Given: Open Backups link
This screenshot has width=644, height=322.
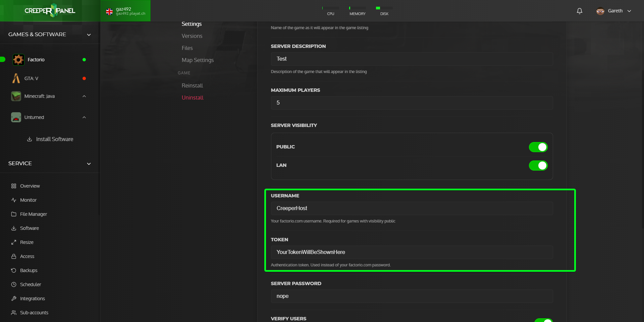Looking at the screenshot, I should coord(29,270).
